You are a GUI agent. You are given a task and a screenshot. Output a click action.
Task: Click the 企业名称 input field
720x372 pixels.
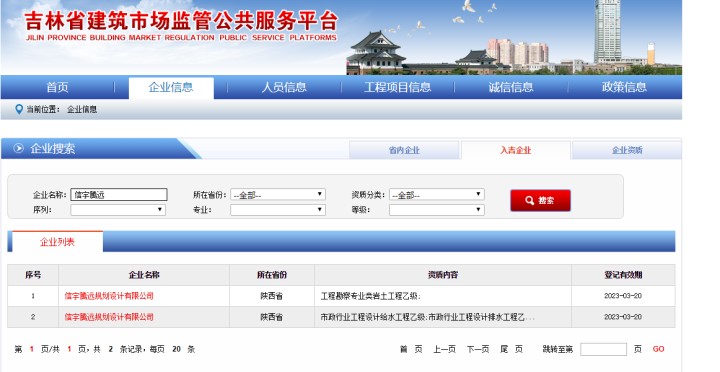(x=119, y=195)
